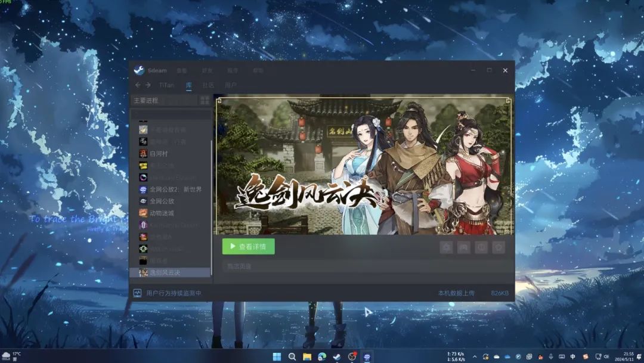Image resolution: width=644 pixels, height=363 pixels.
Task: Open the clock showing 21:55
Action: pyautogui.click(x=624, y=356)
